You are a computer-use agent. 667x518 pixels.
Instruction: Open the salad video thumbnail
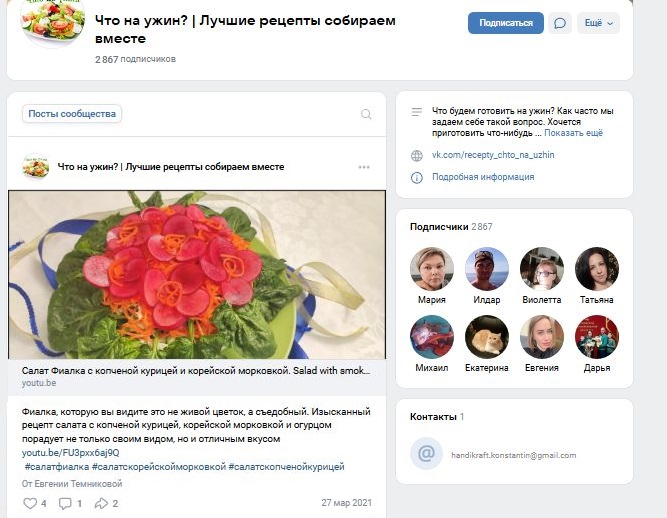coord(197,275)
